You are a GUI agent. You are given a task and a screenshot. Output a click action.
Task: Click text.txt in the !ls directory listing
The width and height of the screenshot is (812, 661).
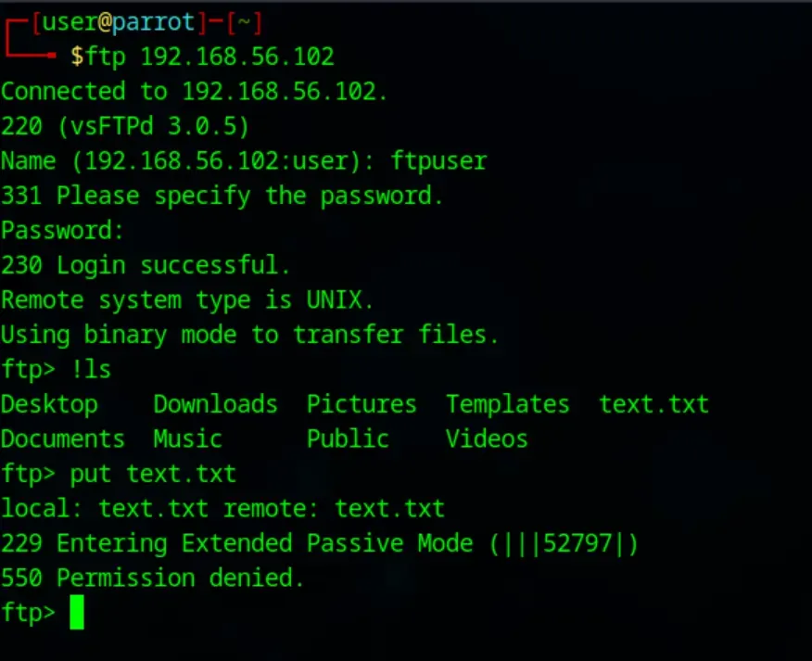click(x=653, y=404)
